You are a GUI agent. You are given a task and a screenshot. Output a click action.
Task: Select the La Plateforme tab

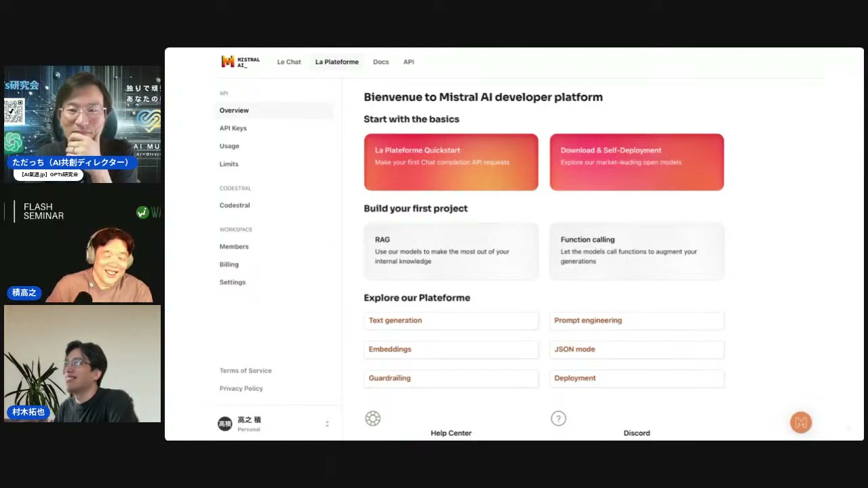[337, 62]
